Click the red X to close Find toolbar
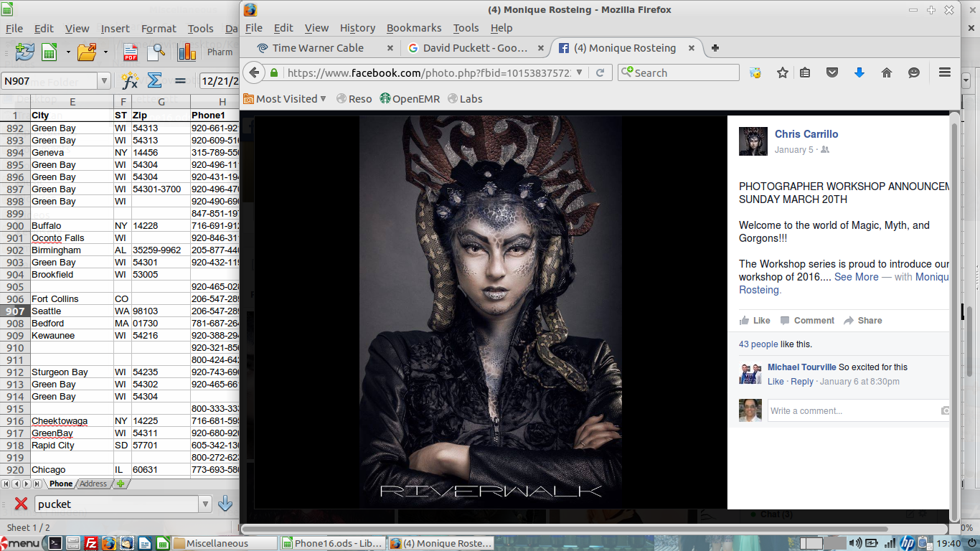Screen dimensions: 980x551 point(22,504)
